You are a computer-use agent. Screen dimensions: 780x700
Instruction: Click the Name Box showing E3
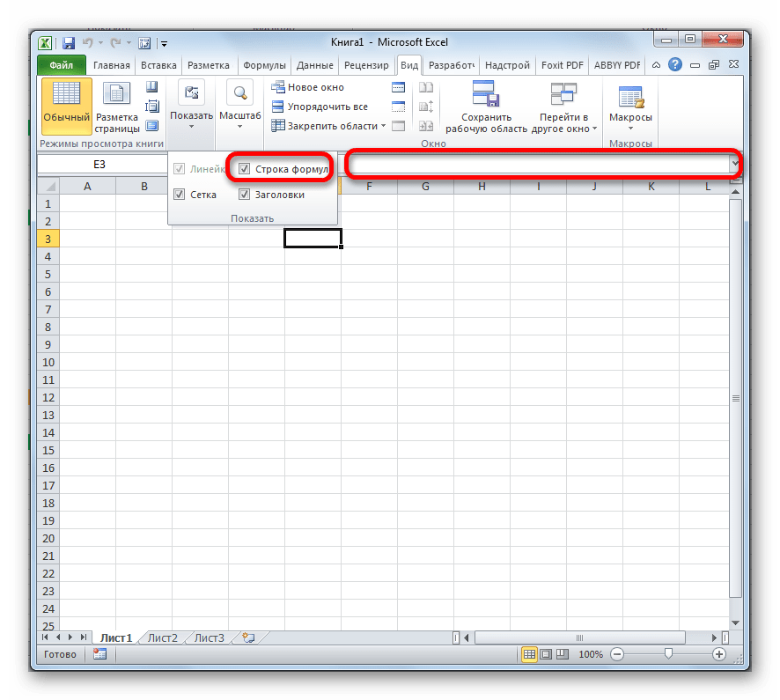[101, 164]
